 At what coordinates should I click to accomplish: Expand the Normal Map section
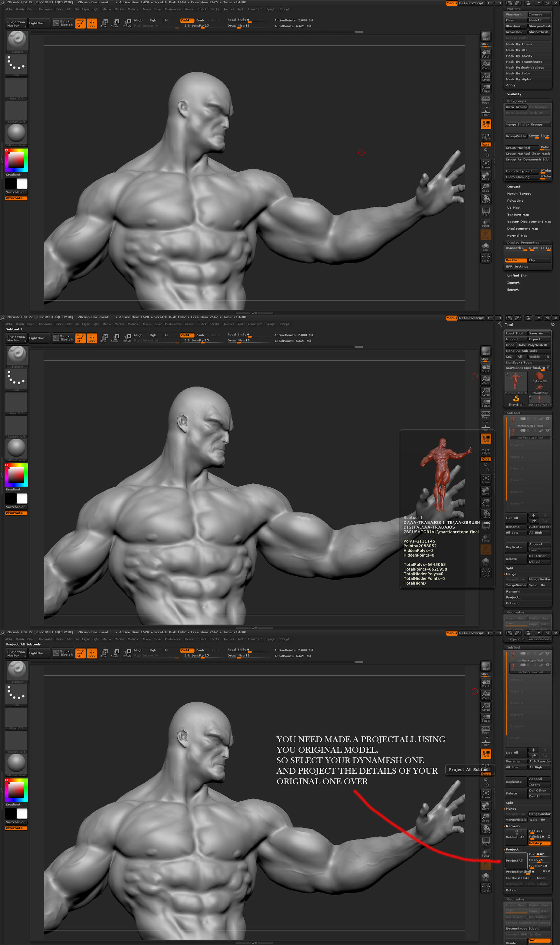[517, 235]
